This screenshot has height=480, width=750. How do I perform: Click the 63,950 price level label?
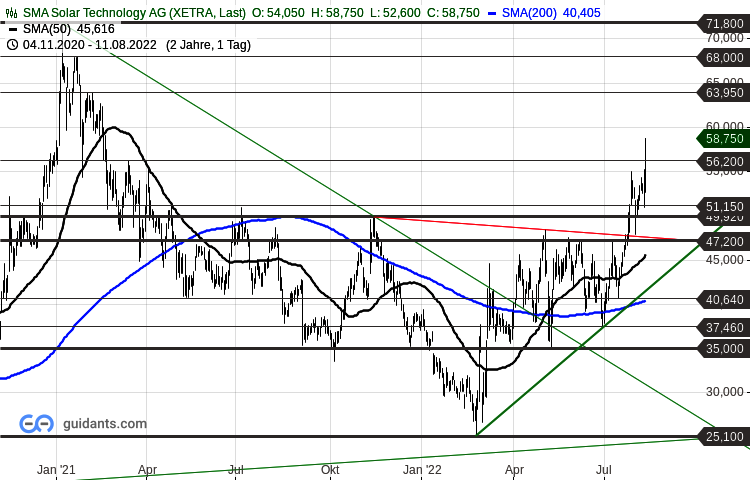pyautogui.click(x=722, y=93)
